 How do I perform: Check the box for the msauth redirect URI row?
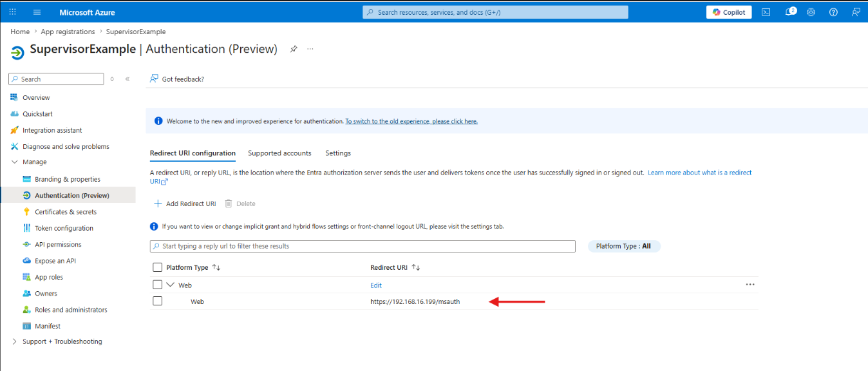tap(157, 301)
